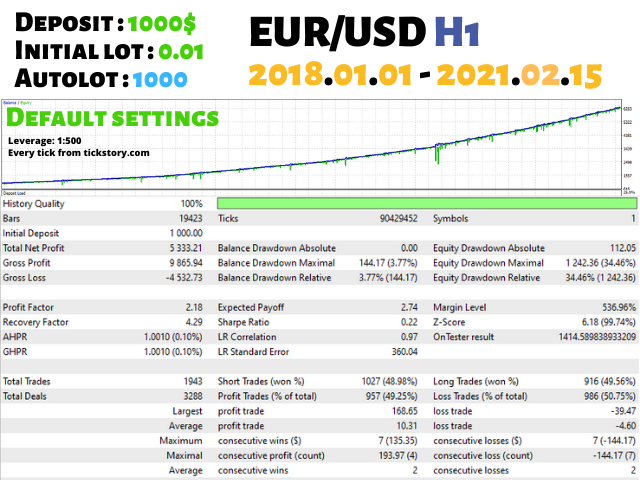This screenshot has height=480, width=640.
Task: Select the Bars value '19423'
Action: point(191,218)
